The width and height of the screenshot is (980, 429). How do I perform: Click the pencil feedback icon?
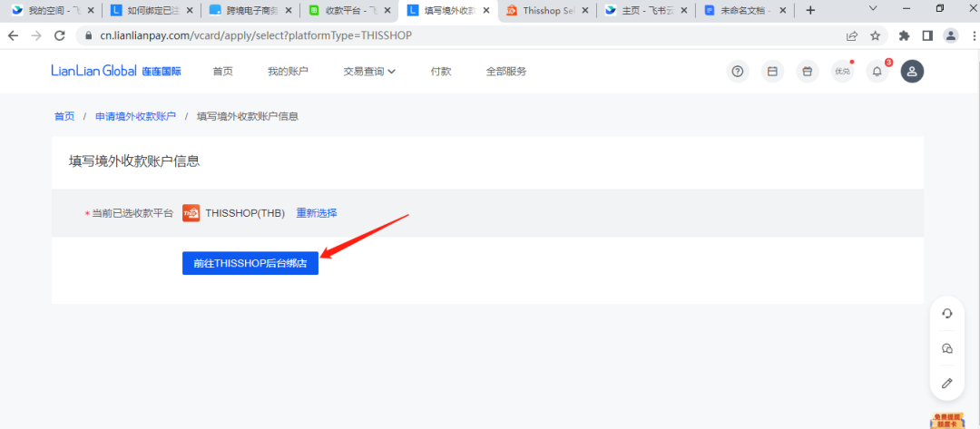(x=947, y=383)
